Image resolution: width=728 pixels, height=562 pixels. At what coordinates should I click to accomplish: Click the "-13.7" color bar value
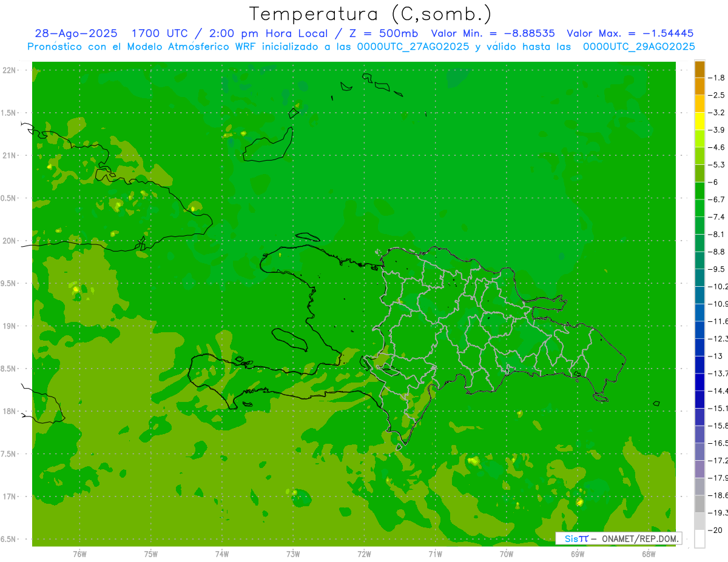tap(718, 373)
